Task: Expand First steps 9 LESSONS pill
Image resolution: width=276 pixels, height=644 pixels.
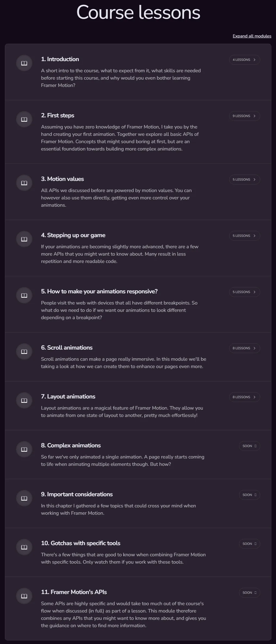Action: (x=244, y=116)
